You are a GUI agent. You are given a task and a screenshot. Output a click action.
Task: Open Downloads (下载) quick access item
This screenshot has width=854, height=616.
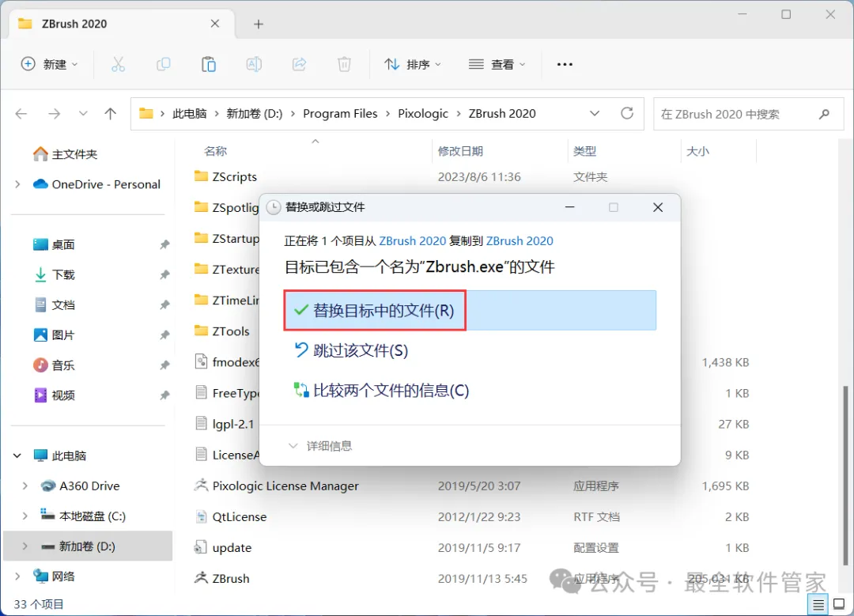click(55, 275)
